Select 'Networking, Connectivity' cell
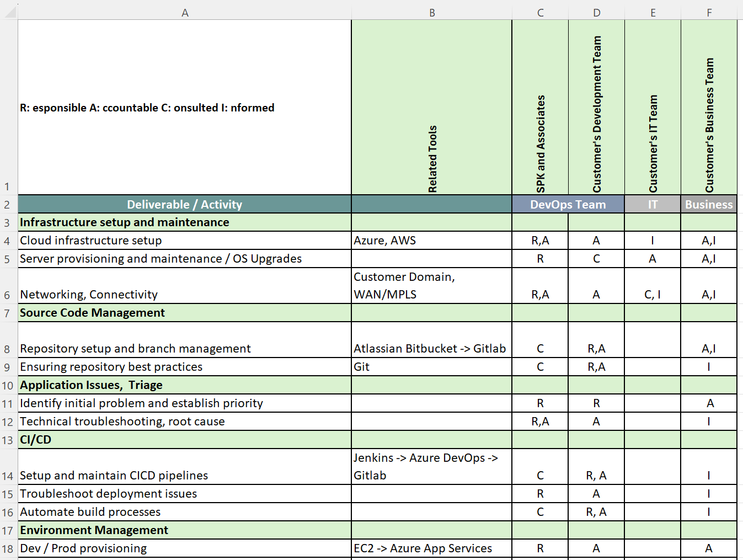743x560 pixels. pyautogui.click(x=185, y=286)
